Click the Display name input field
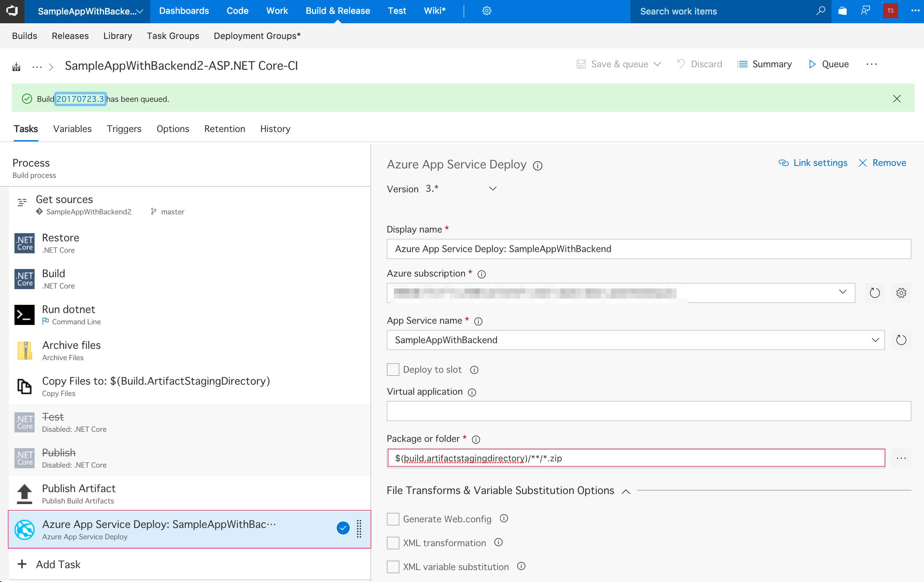This screenshot has height=582, width=924. (648, 249)
